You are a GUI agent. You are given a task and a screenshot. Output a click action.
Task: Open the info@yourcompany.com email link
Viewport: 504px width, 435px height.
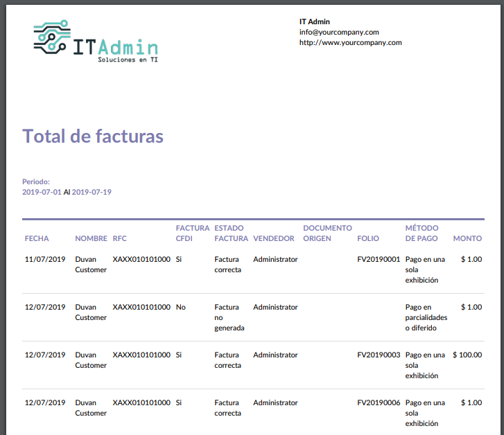click(339, 32)
